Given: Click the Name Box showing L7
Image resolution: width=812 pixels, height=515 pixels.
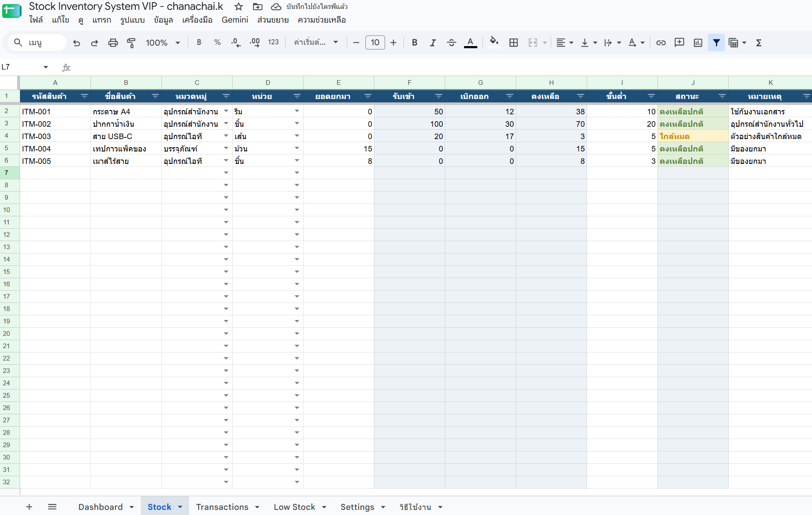Looking at the screenshot, I should 21,67.
